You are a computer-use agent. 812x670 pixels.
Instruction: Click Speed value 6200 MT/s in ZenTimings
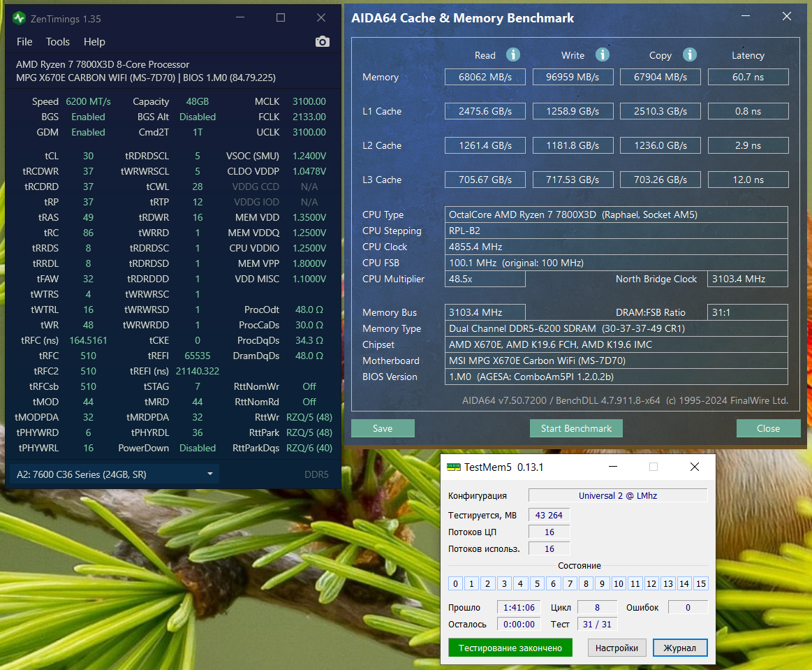point(88,101)
